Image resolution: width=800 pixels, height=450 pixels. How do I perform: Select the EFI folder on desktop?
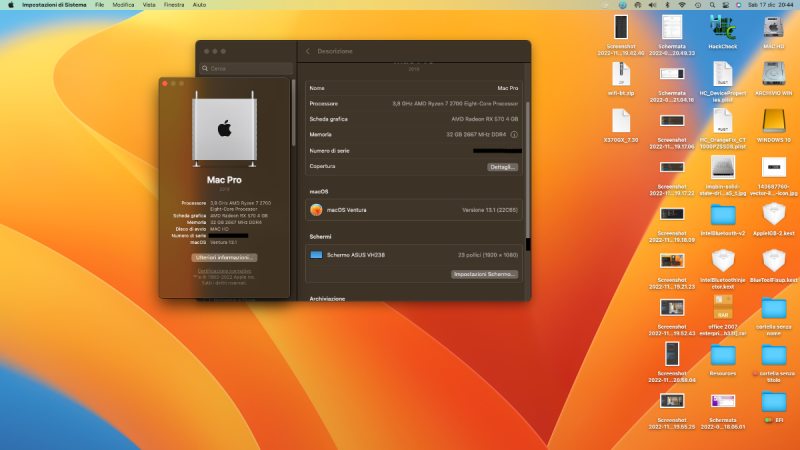point(773,403)
